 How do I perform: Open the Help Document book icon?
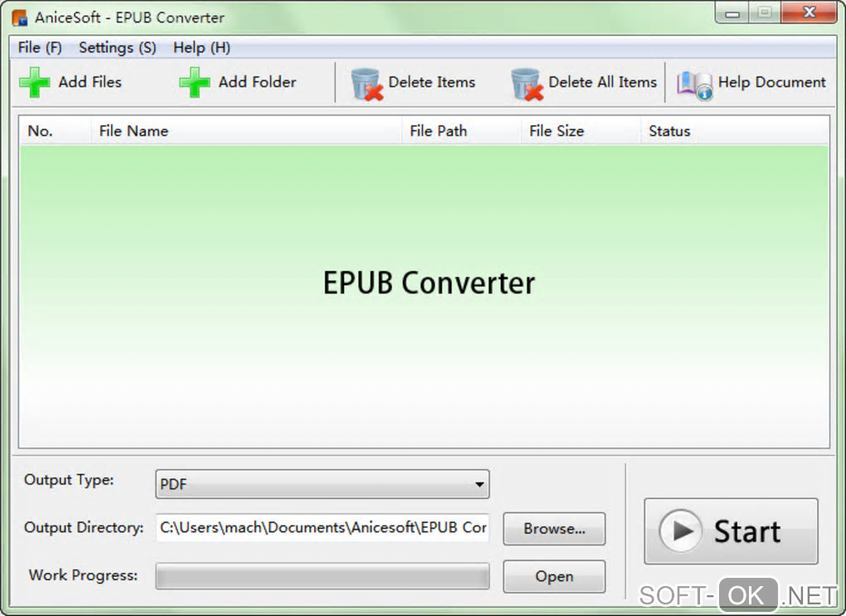pyautogui.click(x=695, y=85)
